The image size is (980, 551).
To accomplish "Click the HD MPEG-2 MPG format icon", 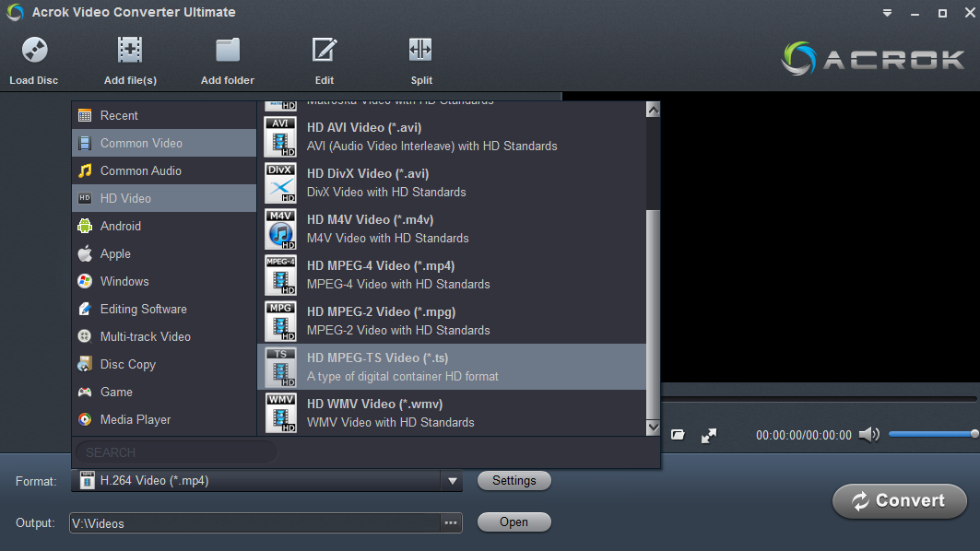I will click(280, 321).
